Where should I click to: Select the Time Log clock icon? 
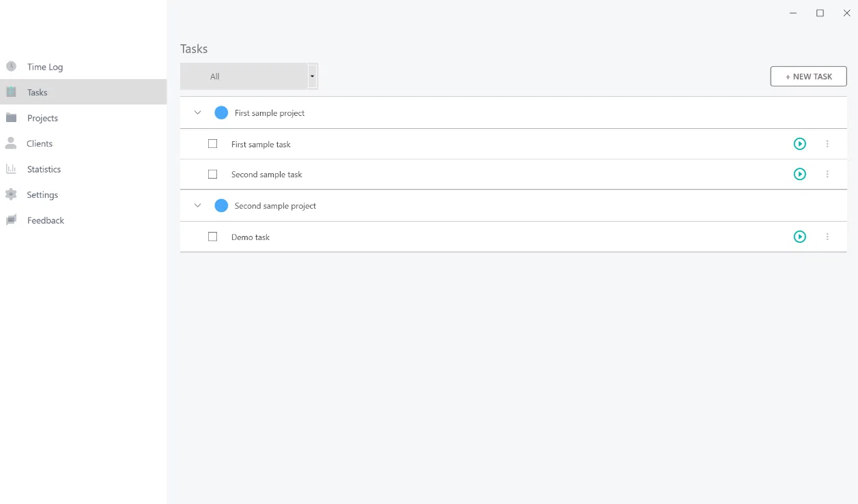[x=12, y=66]
